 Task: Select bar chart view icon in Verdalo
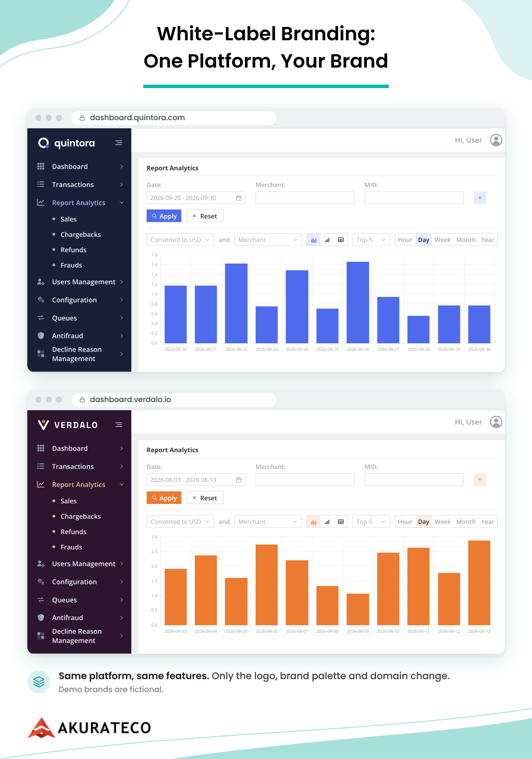314,522
